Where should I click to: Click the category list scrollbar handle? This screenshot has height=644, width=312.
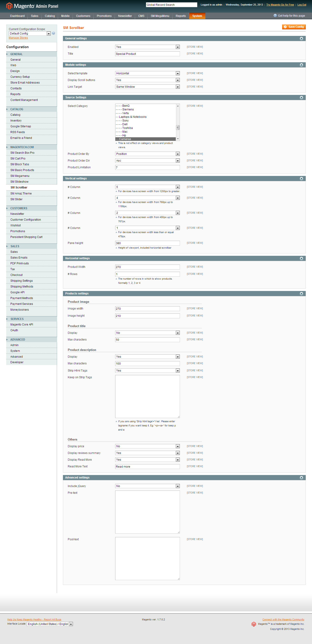178,128
